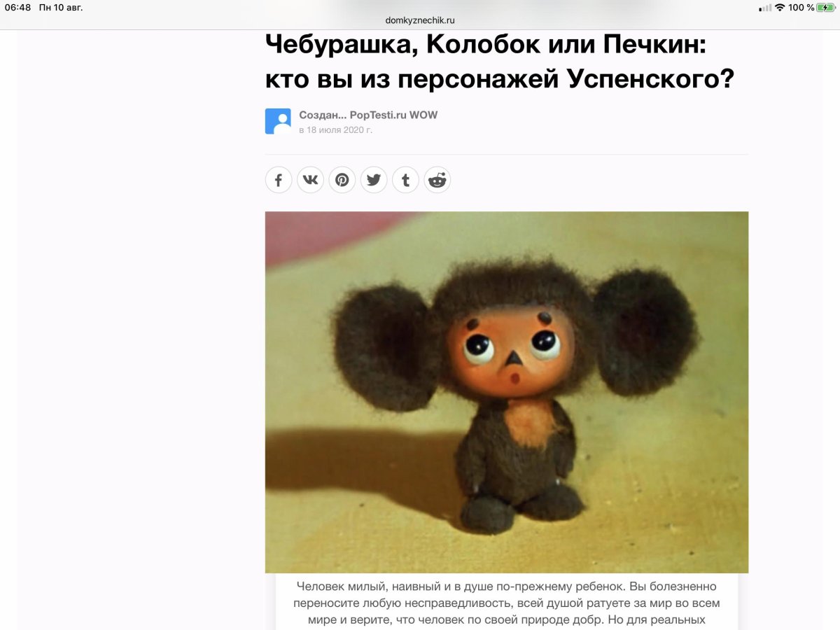Click the result description text card
The image size is (840, 630).
(x=507, y=603)
